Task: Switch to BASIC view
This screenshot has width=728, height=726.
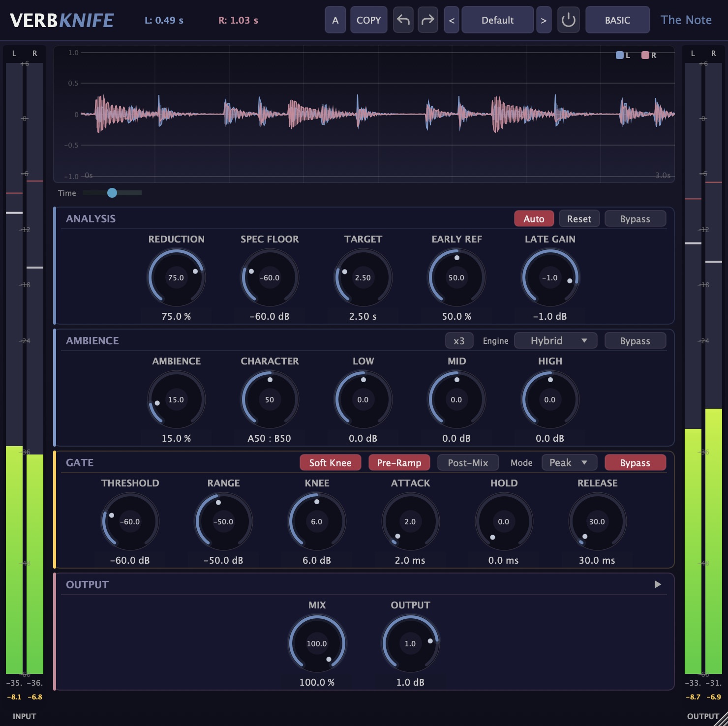Action: (x=617, y=20)
